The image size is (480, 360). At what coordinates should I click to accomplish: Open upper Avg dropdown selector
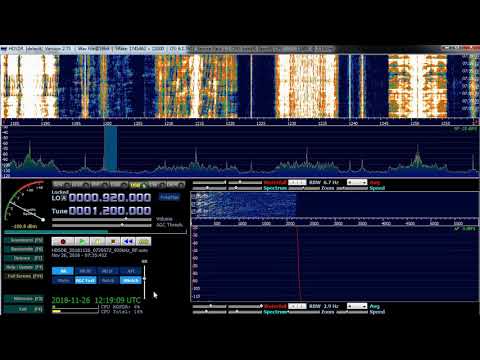pos(357,183)
